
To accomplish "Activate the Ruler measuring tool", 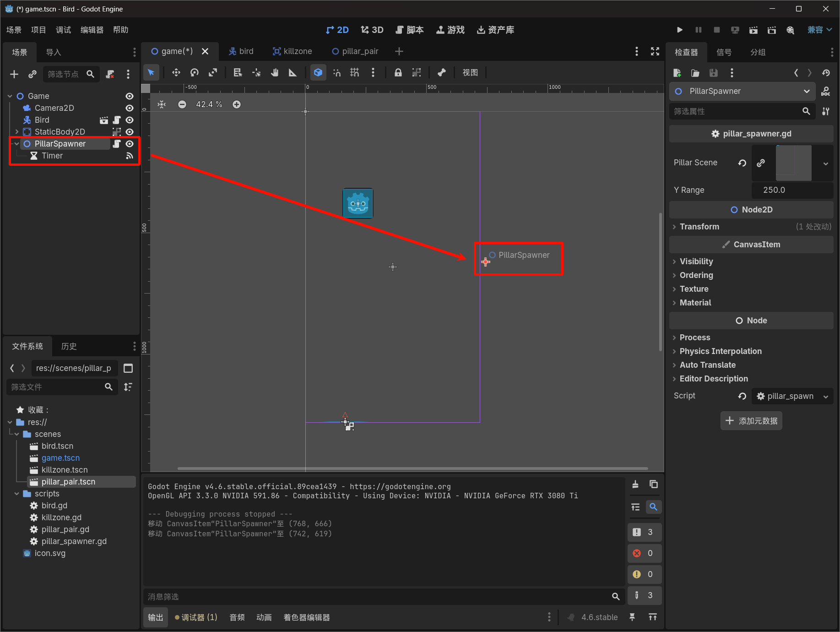I will click(293, 72).
